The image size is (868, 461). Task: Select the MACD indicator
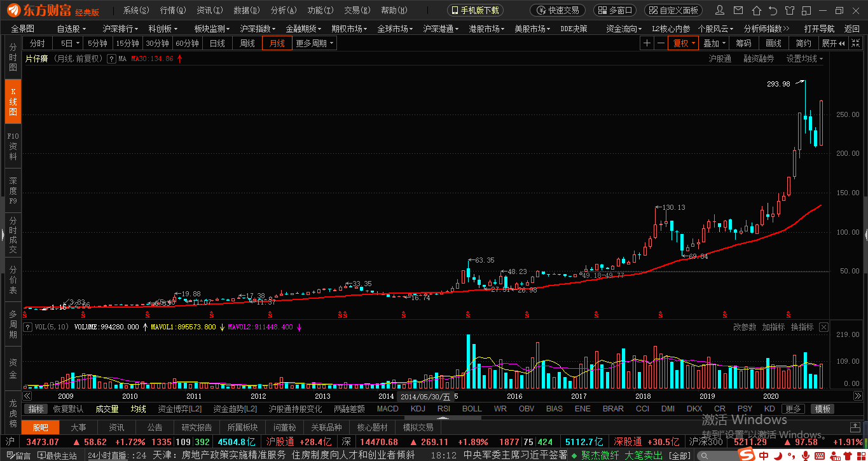pos(388,409)
